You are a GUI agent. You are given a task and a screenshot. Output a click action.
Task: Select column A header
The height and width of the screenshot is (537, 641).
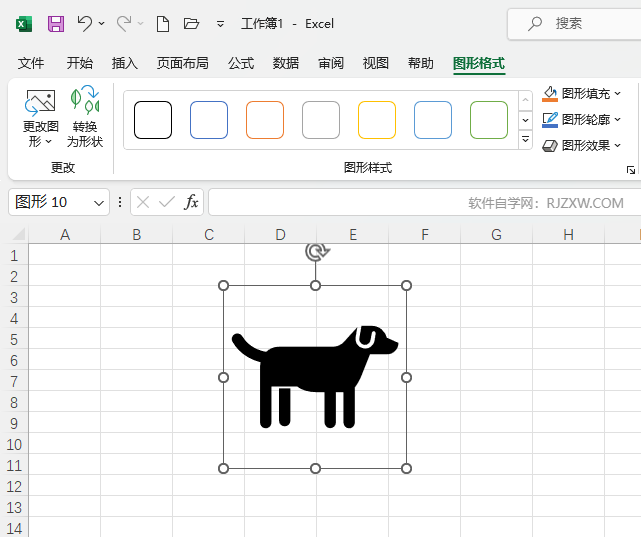click(65, 235)
